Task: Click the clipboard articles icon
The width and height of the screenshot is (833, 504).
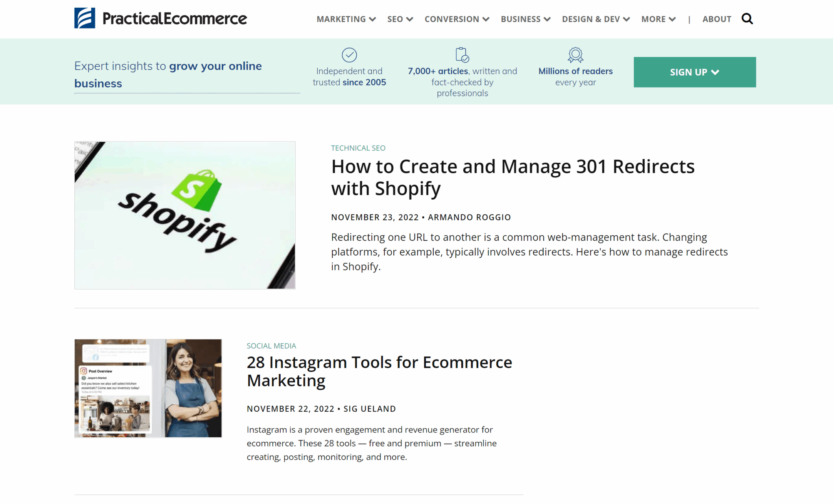Action: 462,55
